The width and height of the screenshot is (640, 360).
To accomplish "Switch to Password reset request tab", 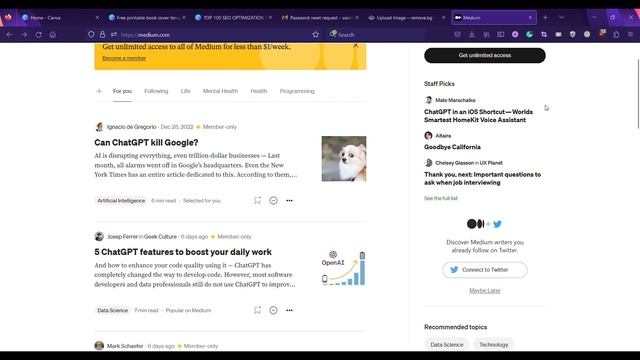I will click(x=320, y=18).
